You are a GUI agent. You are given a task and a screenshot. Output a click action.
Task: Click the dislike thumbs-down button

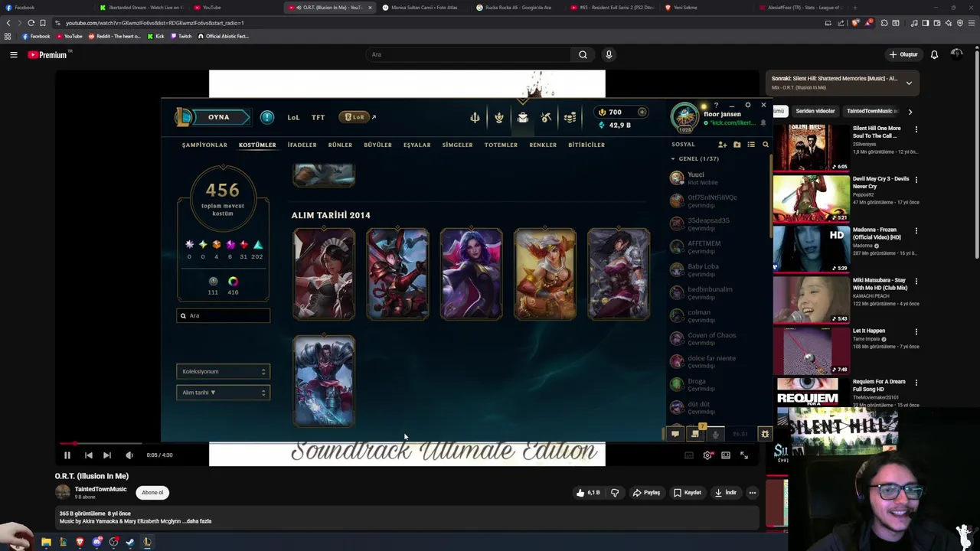pos(615,493)
